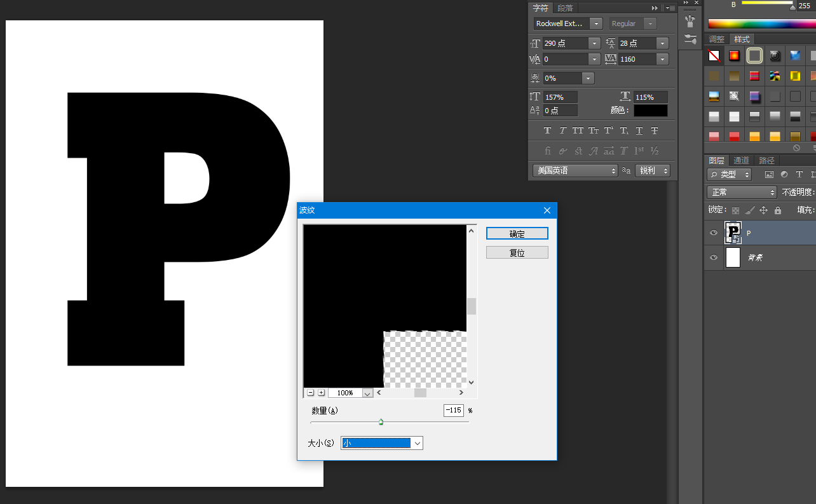Open the text 颜色 black color swatch

point(651,111)
